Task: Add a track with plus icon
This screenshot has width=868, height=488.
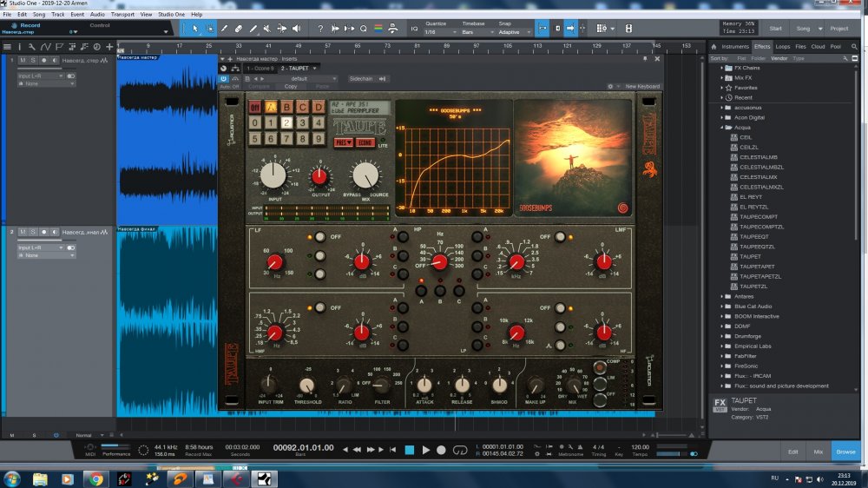Action: 109,47
